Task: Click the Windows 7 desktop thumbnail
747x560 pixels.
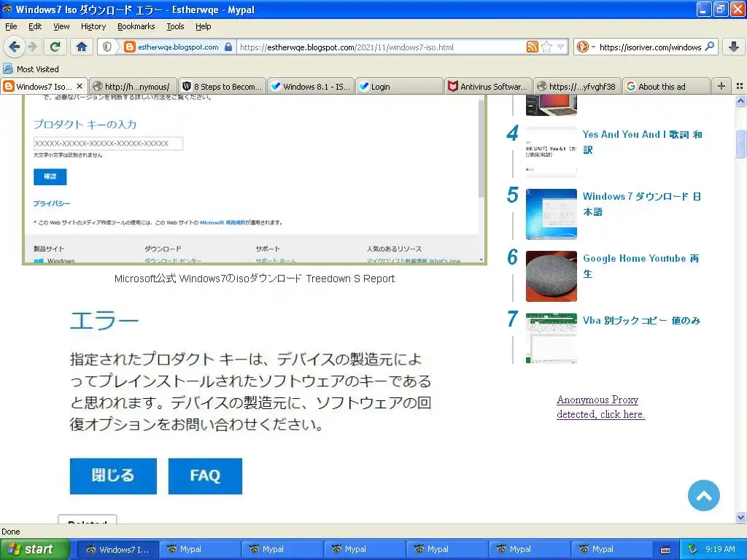Action: pos(551,214)
